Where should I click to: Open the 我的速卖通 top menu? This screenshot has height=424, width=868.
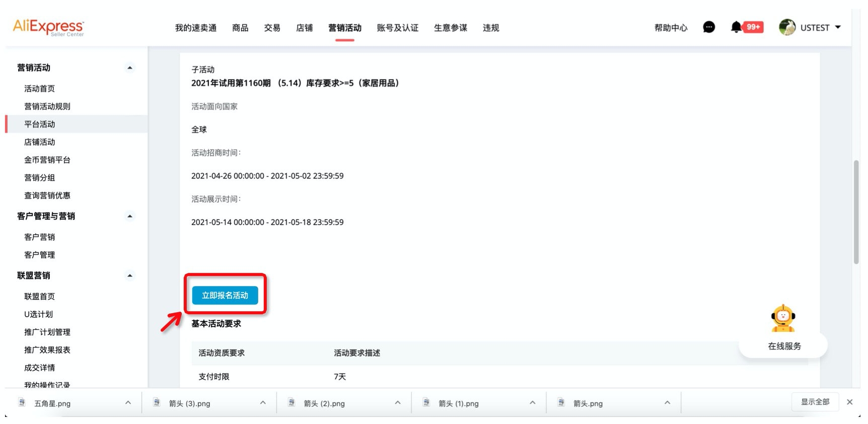coord(196,28)
